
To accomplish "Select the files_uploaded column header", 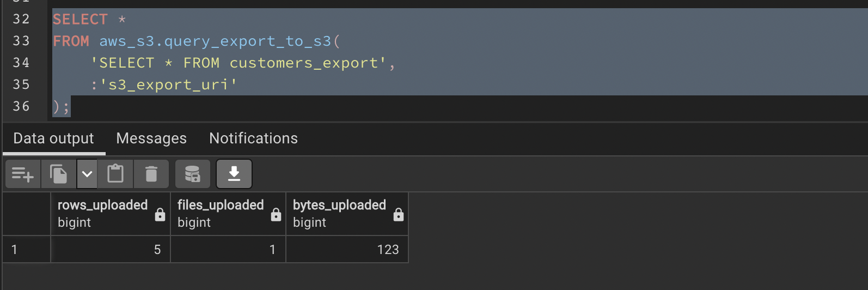I will click(x=220, y=206).
